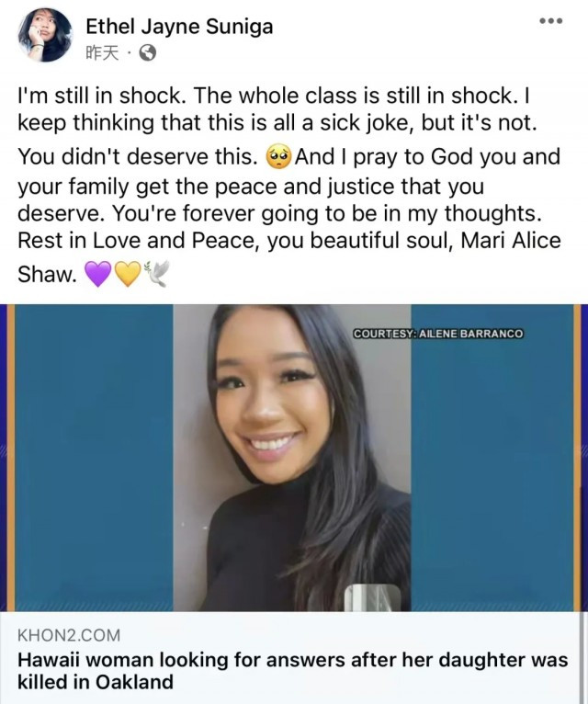This screenshot has width=588, height=704.
Task: Click the right blue panel of preview
Action: 492,458
